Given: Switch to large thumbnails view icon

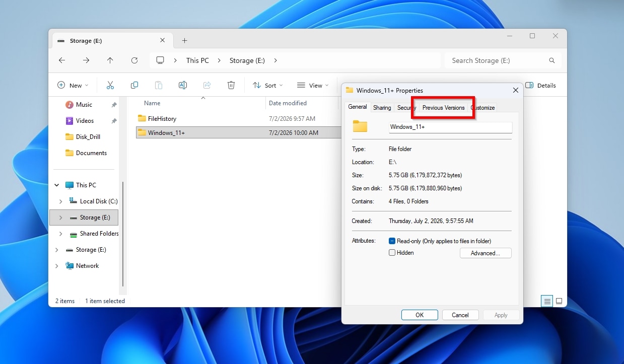Looking at the screenshot, I should [x=559, y=301].
